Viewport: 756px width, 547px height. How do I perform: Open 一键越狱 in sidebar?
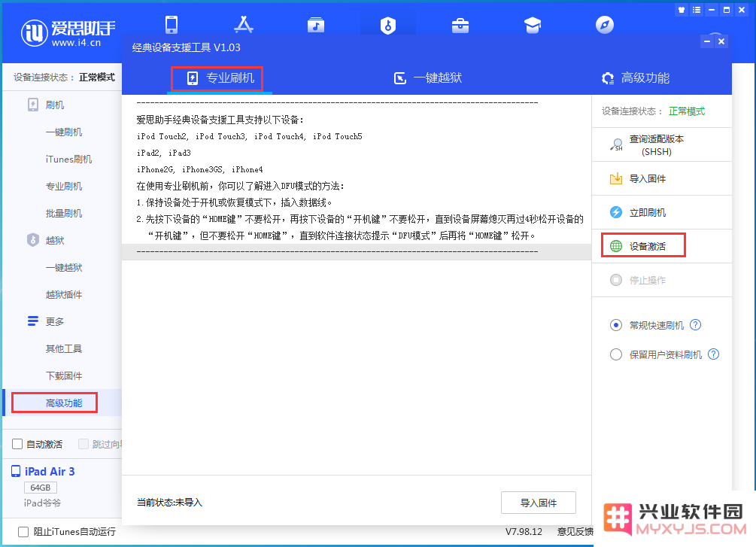(x=64, y=267)
